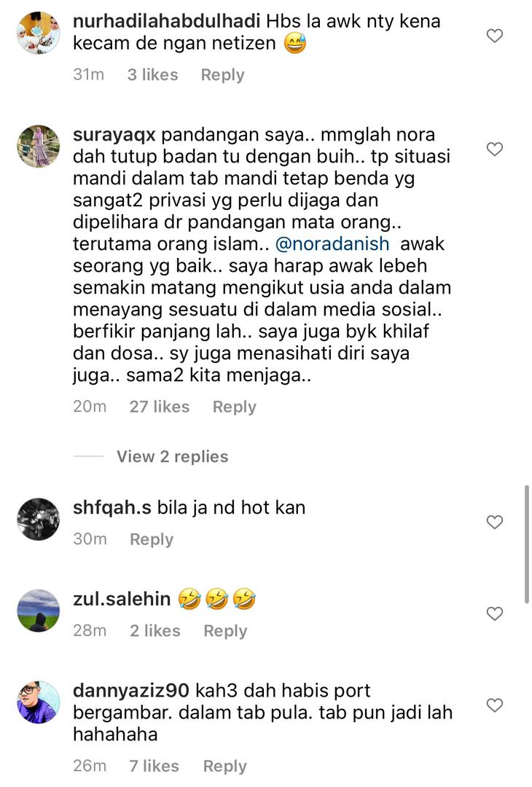Like dannyaziz90's comment using heart icon
Screen dimensions: 532x787
495,705
